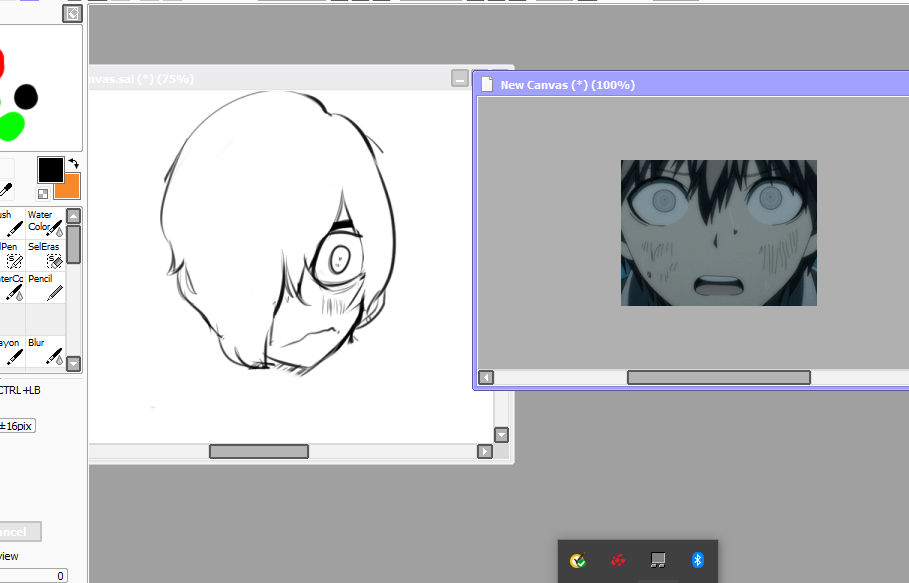Activate the eyedropper color picker tool

point(5,190)
